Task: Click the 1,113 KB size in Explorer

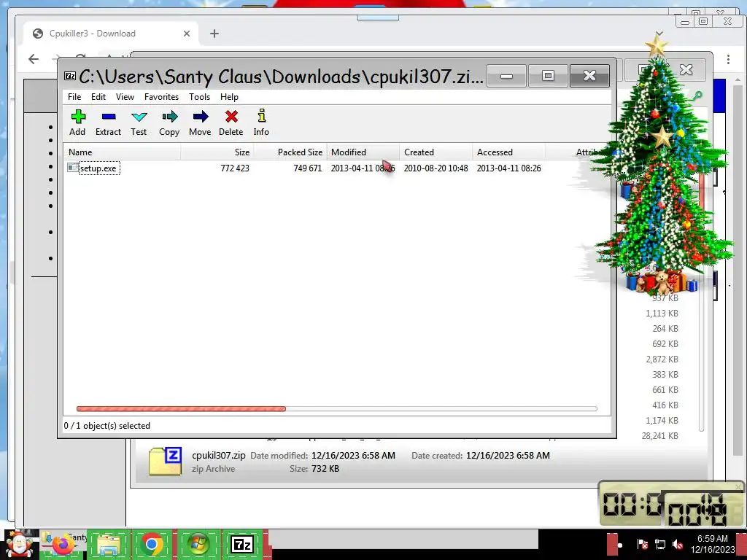Action: click(662, 314)
